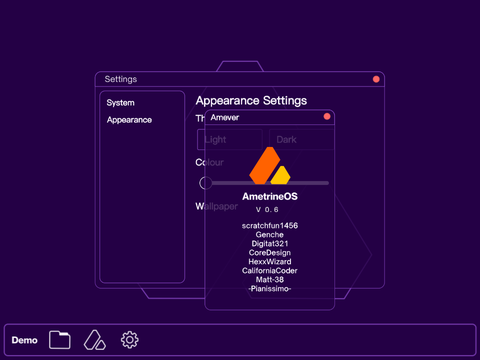Screen dimensions: 480x360
Task: Click the AmetrineOS name text
Action: tap(270, 196)
